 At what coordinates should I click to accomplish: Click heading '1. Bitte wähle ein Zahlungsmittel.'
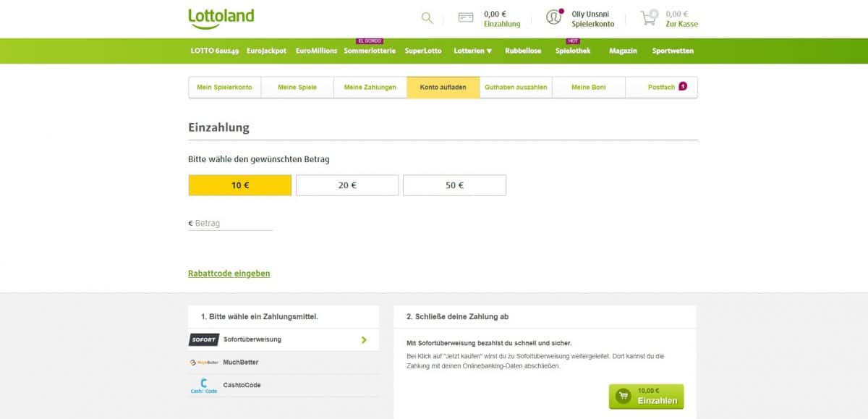pyautogui.click(x=259, y=317)
